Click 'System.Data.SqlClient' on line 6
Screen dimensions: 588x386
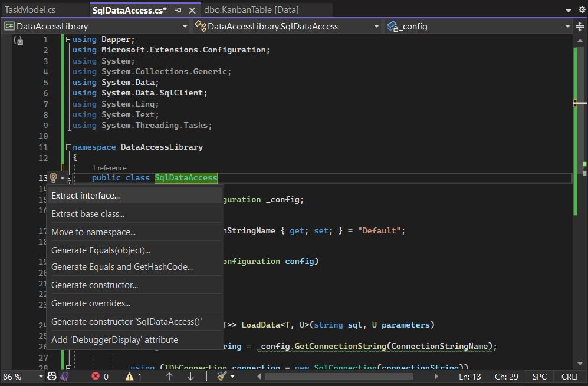coord(152,93)
